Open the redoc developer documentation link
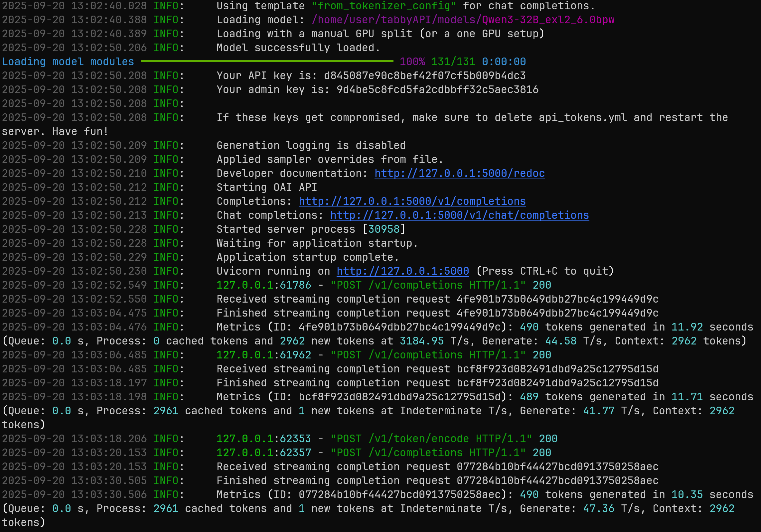The width and height of the screenshot is (761, 532). click(460, 174)
